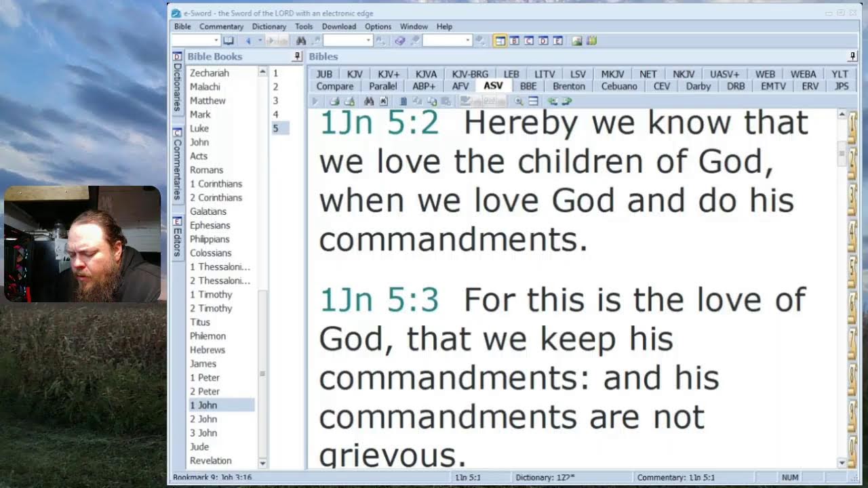Click the binoculars icon in Bibles toolbar
The image size is (868, 488).
[x=369, y=101]
